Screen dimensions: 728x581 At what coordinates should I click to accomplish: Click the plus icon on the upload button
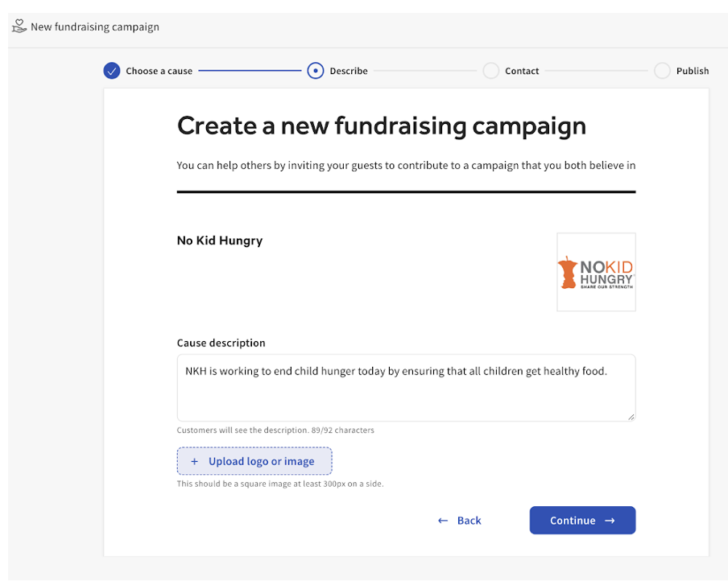pos(193,460)
